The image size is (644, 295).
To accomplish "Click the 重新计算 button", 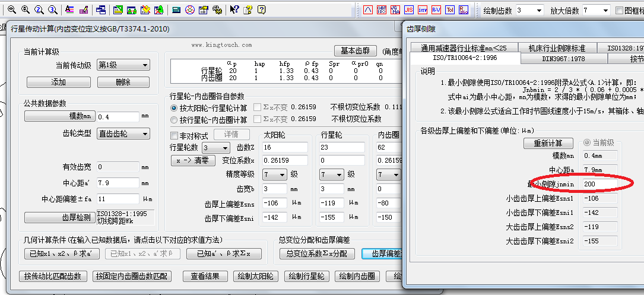I will (x=548, y=144).
